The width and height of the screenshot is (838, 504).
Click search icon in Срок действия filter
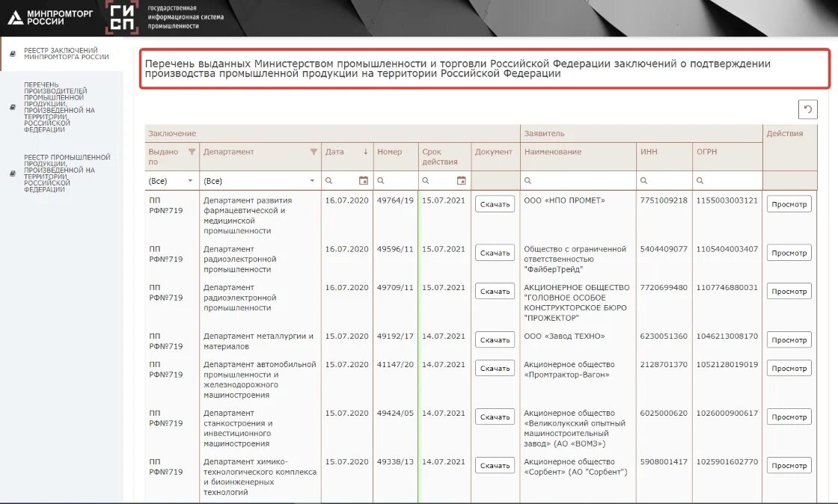(426, 181)
